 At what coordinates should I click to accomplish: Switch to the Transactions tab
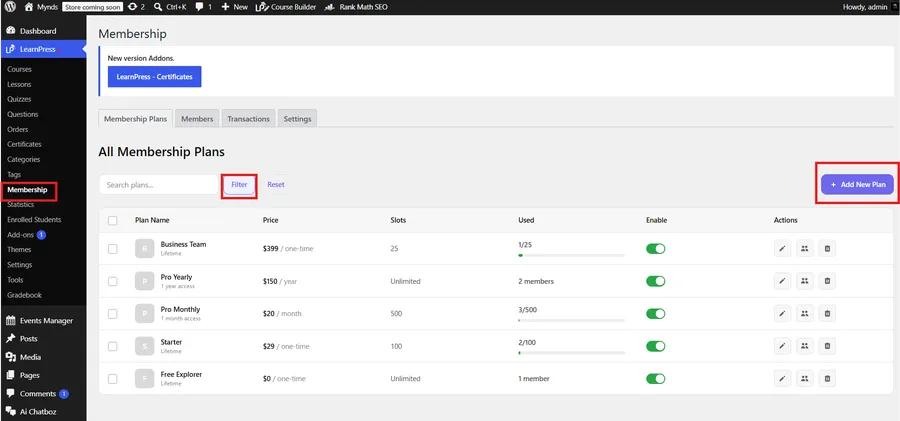coord(248,118)
